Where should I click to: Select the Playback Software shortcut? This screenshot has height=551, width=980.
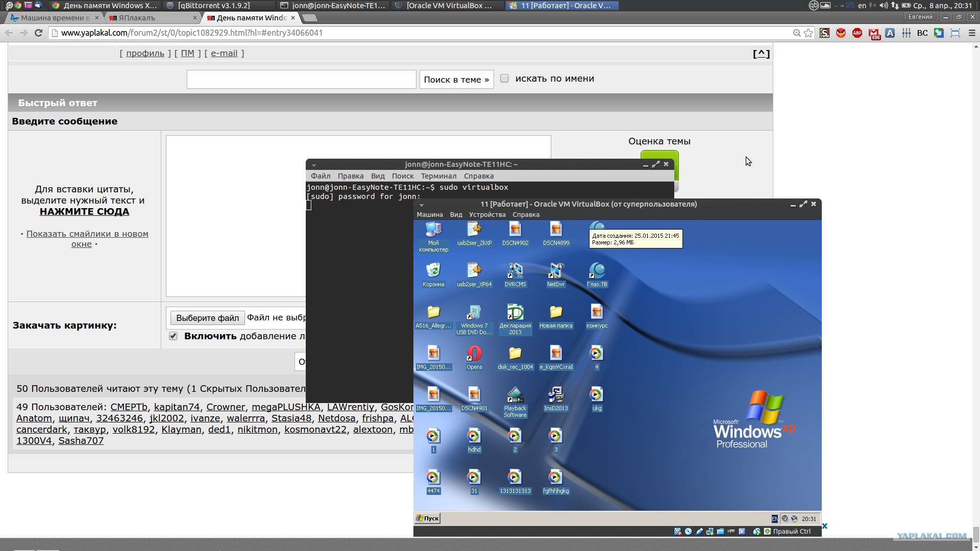point(515,402)
